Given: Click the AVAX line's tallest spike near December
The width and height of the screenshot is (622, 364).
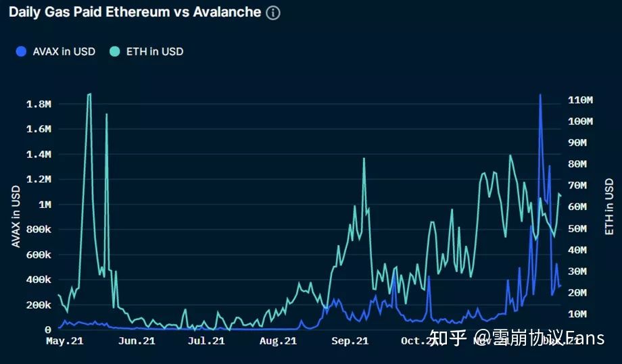Looking at the screenshot, I should 540,95.
